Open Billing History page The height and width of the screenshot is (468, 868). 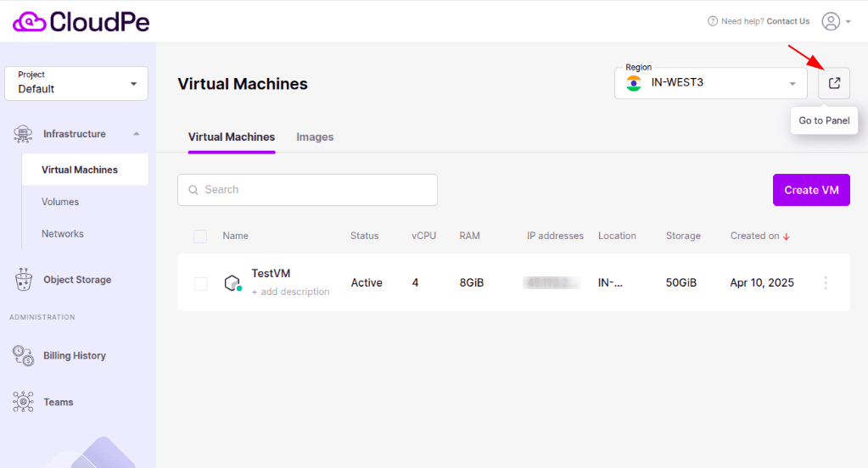[75, 355]
